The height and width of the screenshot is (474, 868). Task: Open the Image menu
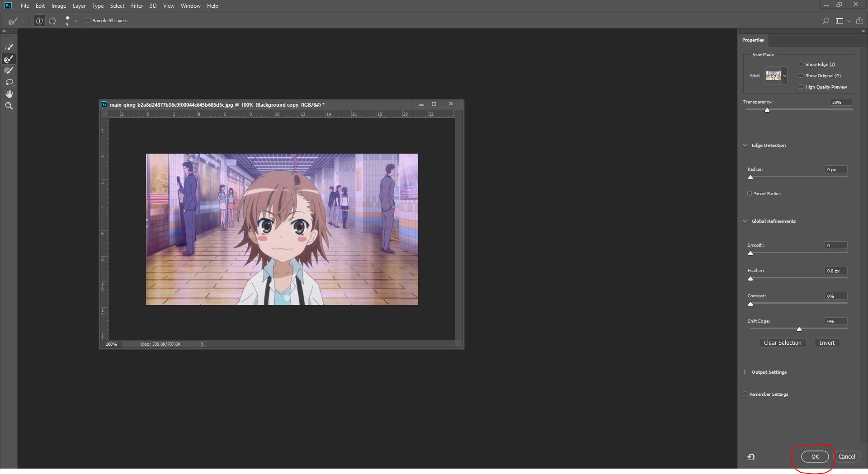click(x=59, y=6)
